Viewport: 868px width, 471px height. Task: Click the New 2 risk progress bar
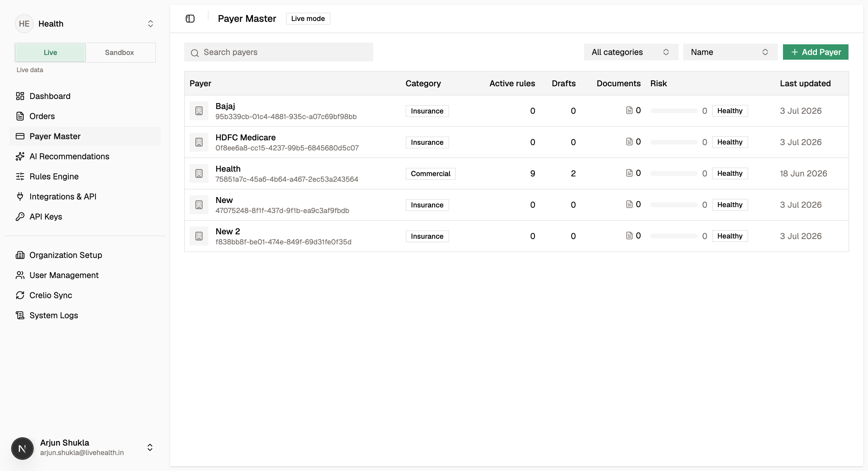(x=673, y=236)
